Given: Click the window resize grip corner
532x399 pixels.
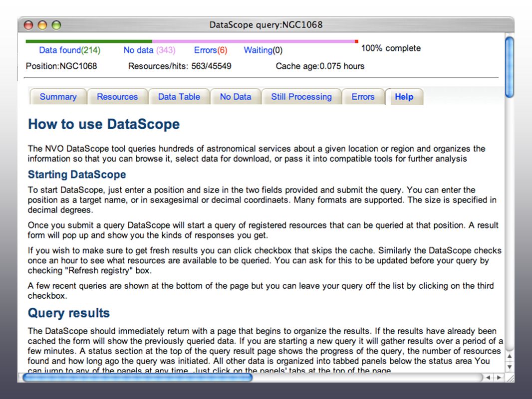Looking at the screenshot, I should point(510,378).
